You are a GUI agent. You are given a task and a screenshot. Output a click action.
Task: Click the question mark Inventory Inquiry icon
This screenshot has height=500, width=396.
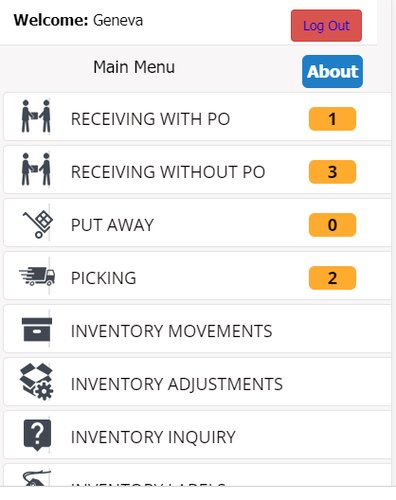37,435
